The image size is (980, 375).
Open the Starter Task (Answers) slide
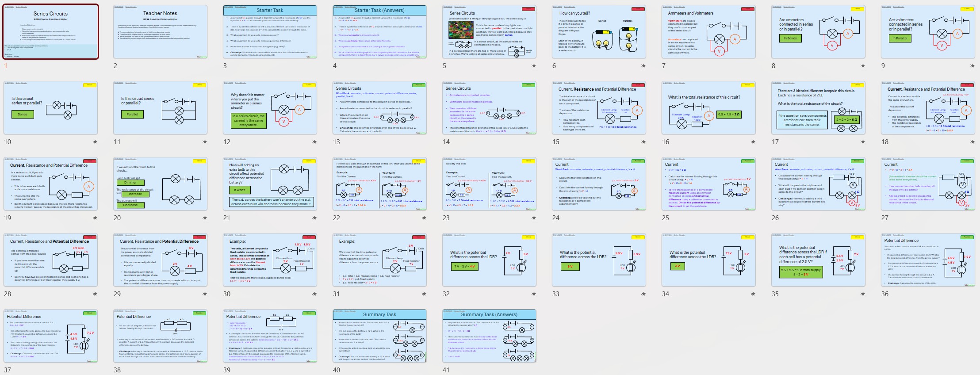[379, 32]
